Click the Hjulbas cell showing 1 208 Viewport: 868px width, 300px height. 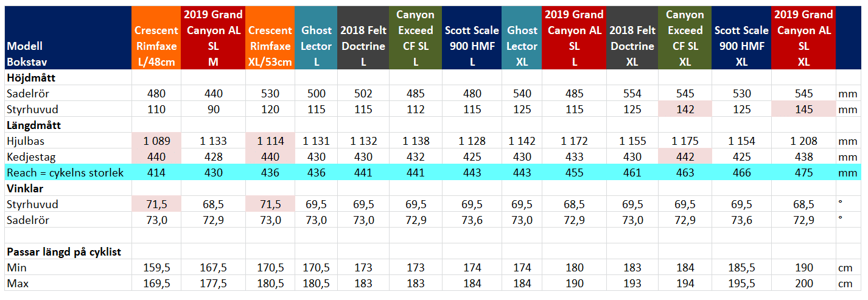(x=803, y=141)
